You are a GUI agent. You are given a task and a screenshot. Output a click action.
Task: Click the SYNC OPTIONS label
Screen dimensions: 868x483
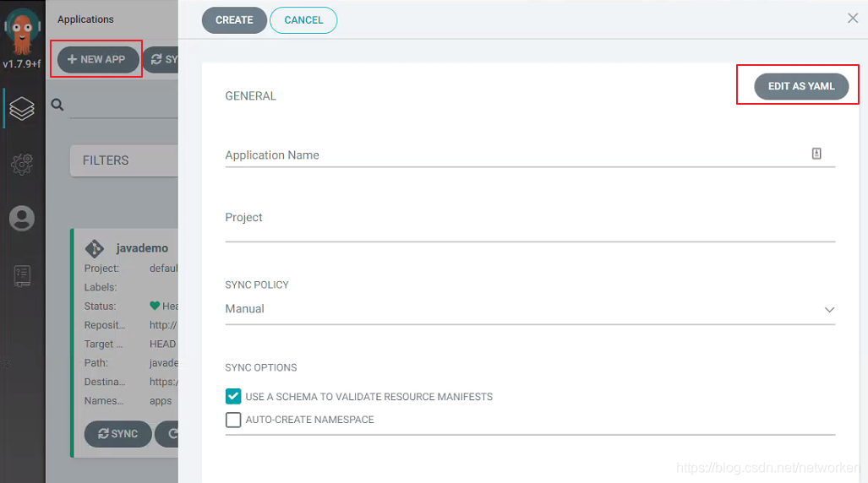[260, 367]
